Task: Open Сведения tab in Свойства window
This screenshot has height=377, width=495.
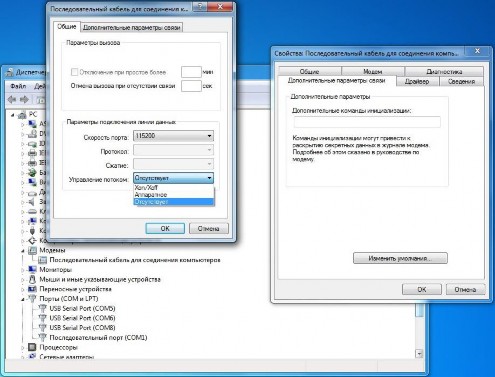Action: tap(461, 81)
